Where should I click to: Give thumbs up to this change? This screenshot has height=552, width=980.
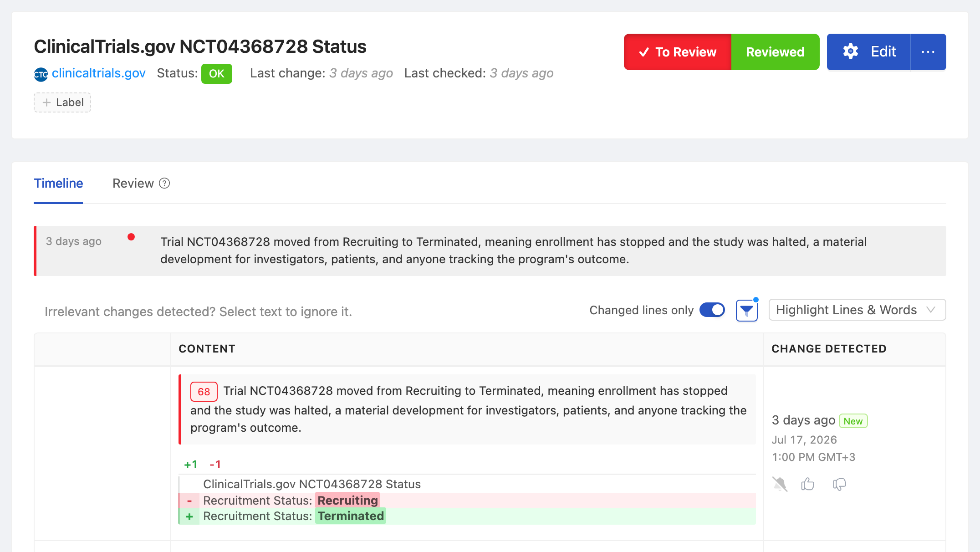tap(808, 484)
